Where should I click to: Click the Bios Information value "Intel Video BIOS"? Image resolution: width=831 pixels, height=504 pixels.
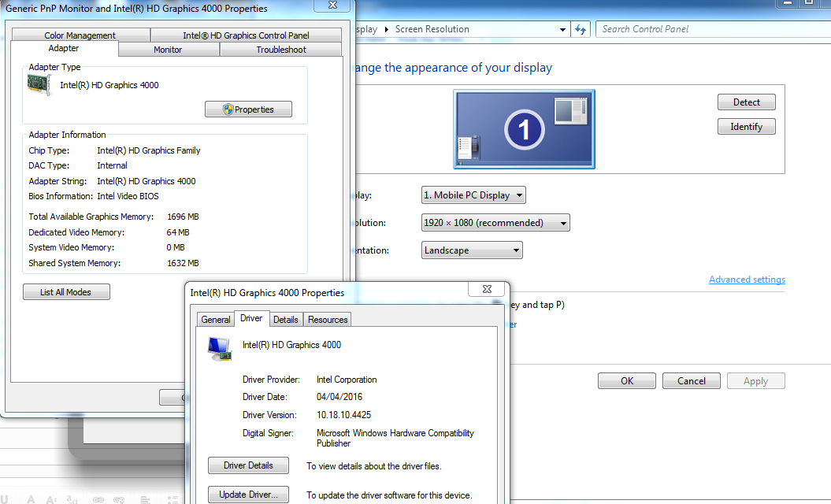pos(128,196)
